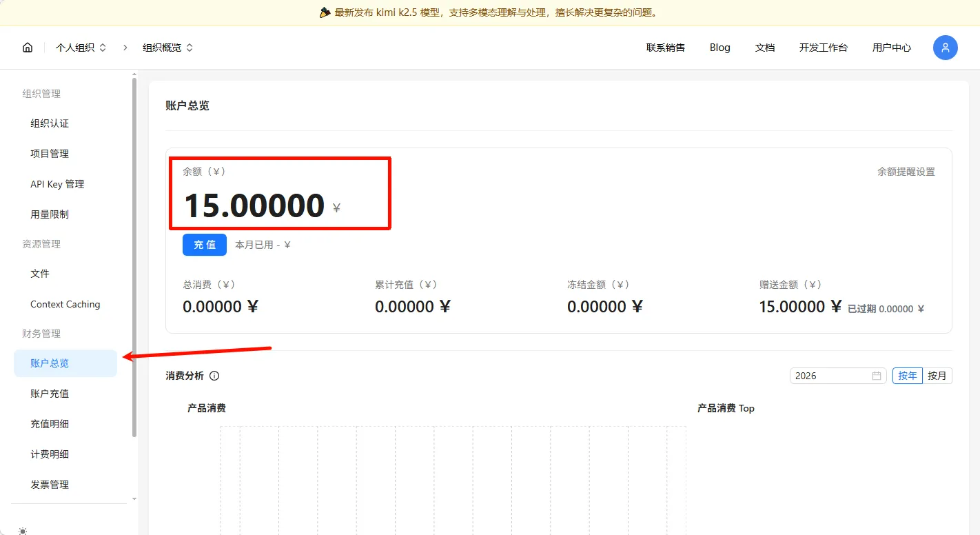Switch to the 按月 view toggle
The image size is (980, 535).
coord(937,376)
